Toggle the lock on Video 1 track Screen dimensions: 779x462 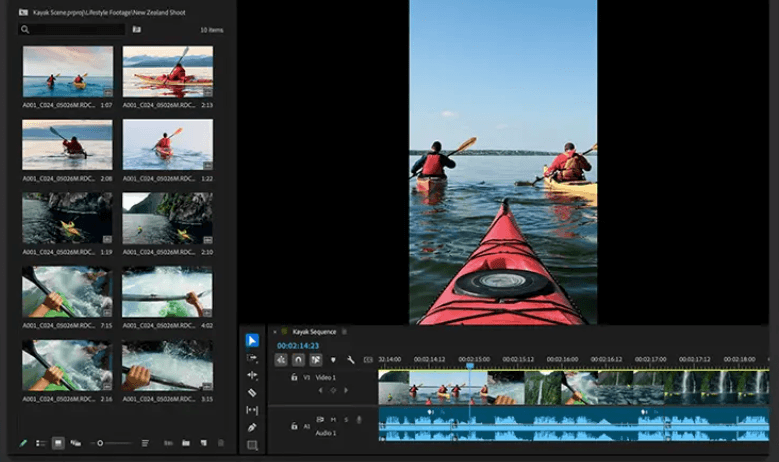pos(294,378)
